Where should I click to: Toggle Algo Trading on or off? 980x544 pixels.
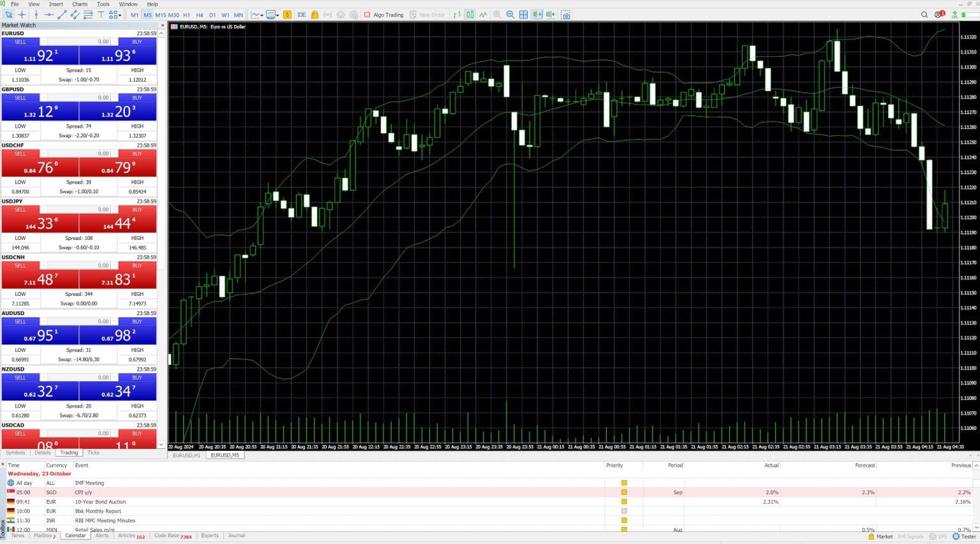coord(383,15)
